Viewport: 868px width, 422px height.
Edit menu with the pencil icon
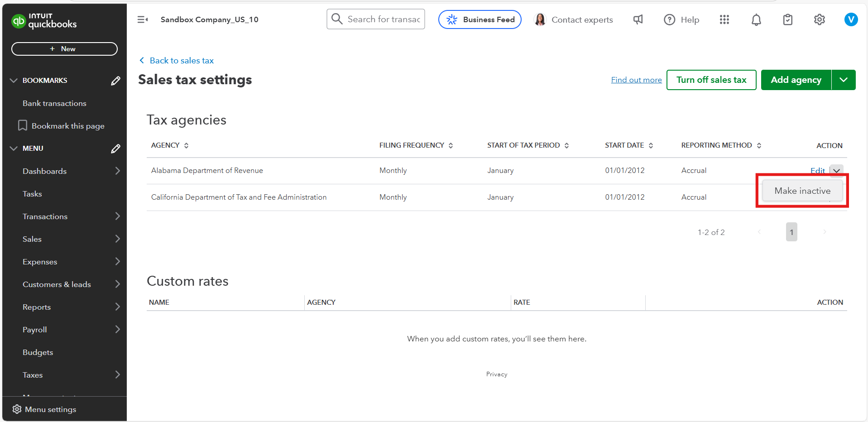(x=116, y=149)
